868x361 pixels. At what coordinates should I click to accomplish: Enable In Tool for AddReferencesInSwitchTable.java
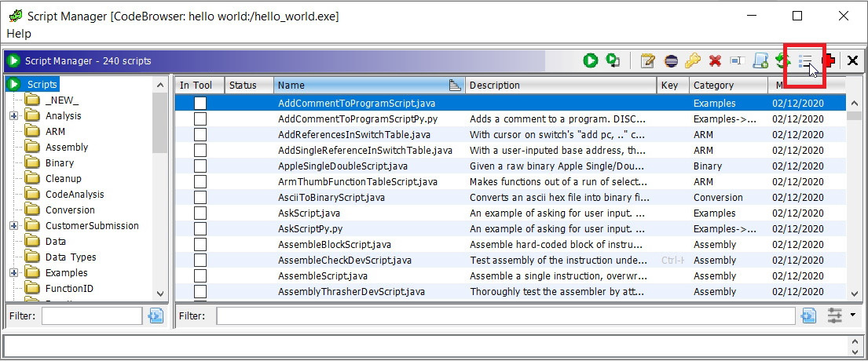[200, 134]
